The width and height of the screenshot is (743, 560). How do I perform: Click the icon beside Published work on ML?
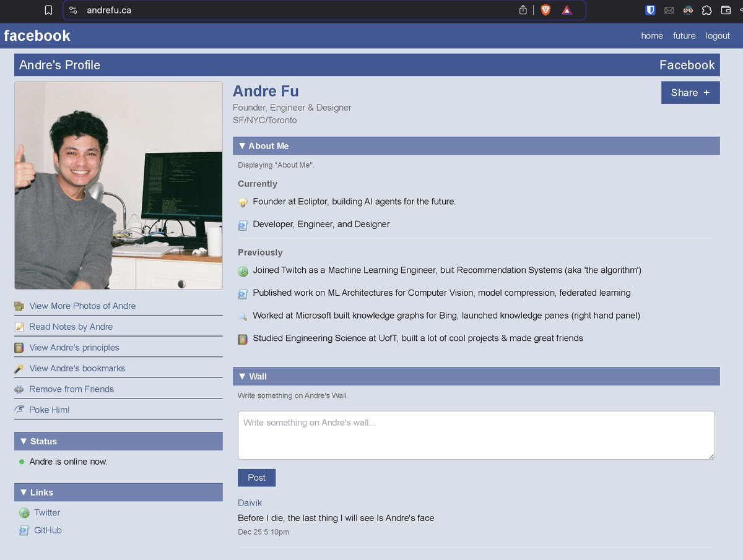(243, 294)
